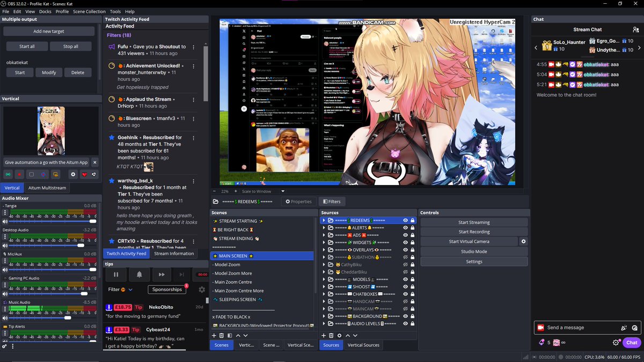Move scene down with arrow icon
The width and height of the screenshot is (644, 362).
click(x=246, y=335)
